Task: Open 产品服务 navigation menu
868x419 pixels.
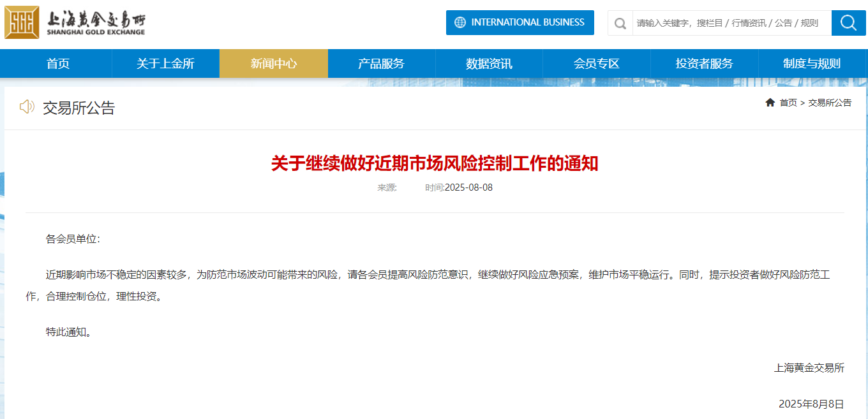Action: click(x=382, y=63)
